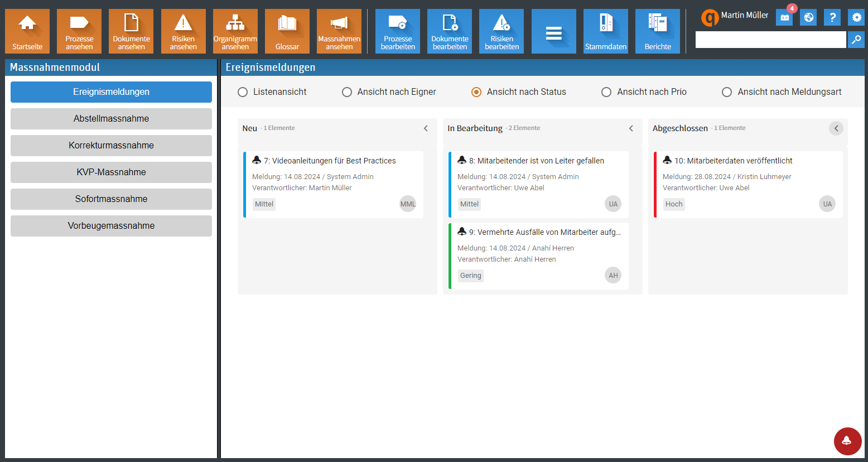
Task: Open Sofortmassnahme section
Action: 111,199
